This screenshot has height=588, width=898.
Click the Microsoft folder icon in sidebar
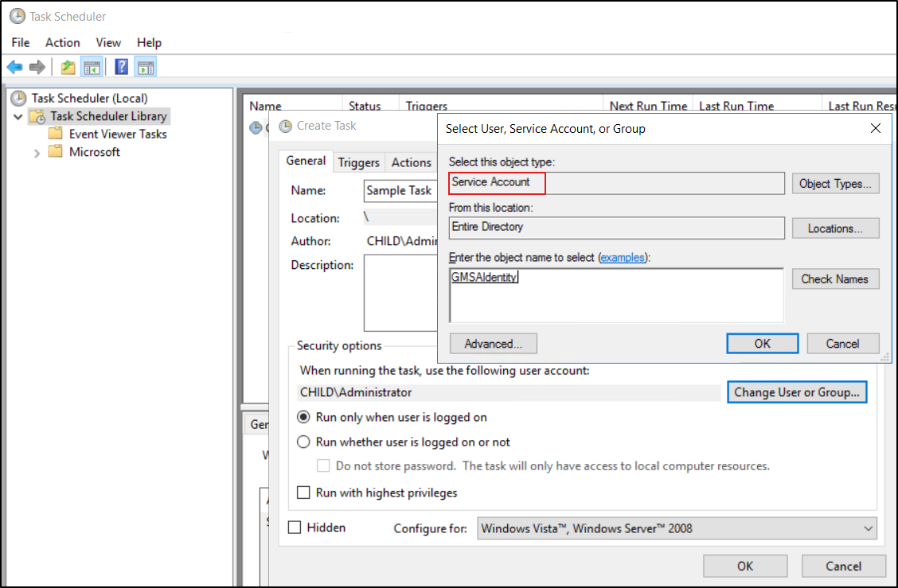(x=56, y=152)
